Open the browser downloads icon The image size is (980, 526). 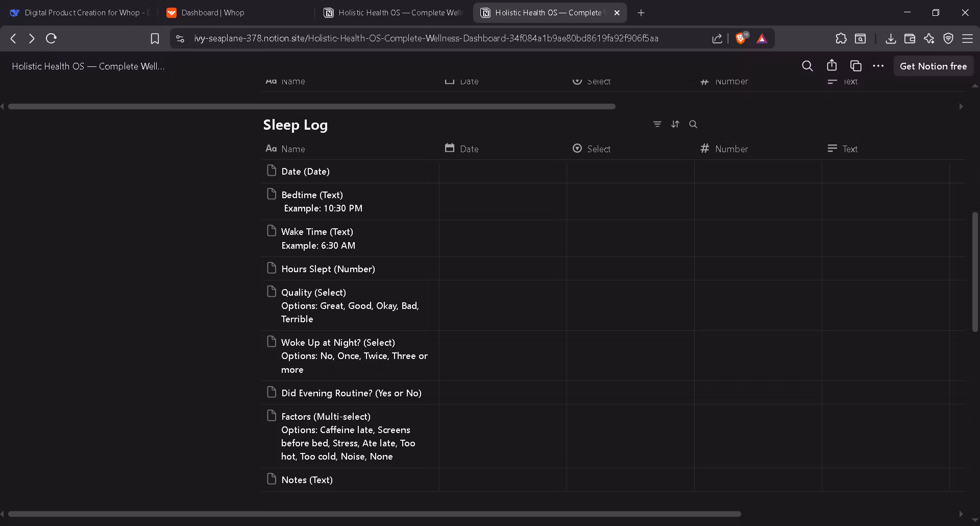point(891,38)
